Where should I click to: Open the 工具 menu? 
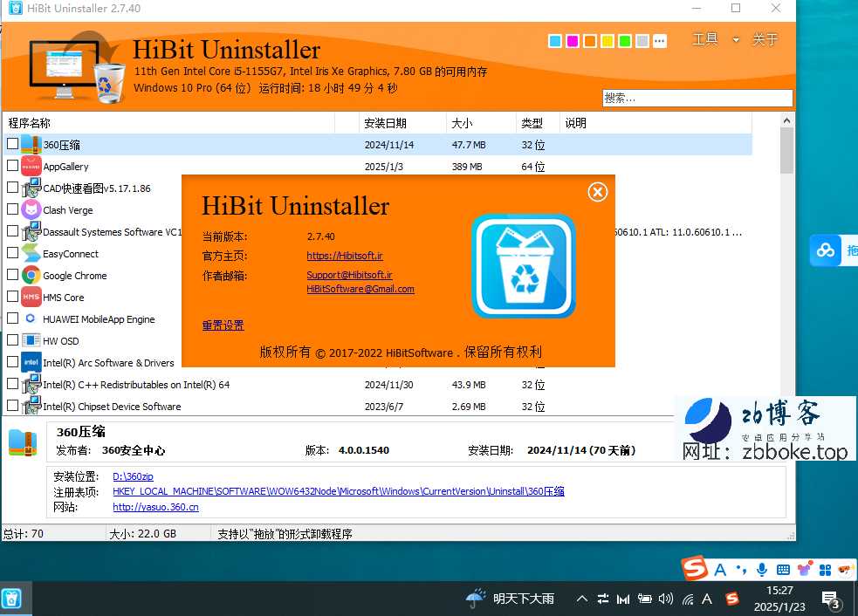(x=705, y=39)
